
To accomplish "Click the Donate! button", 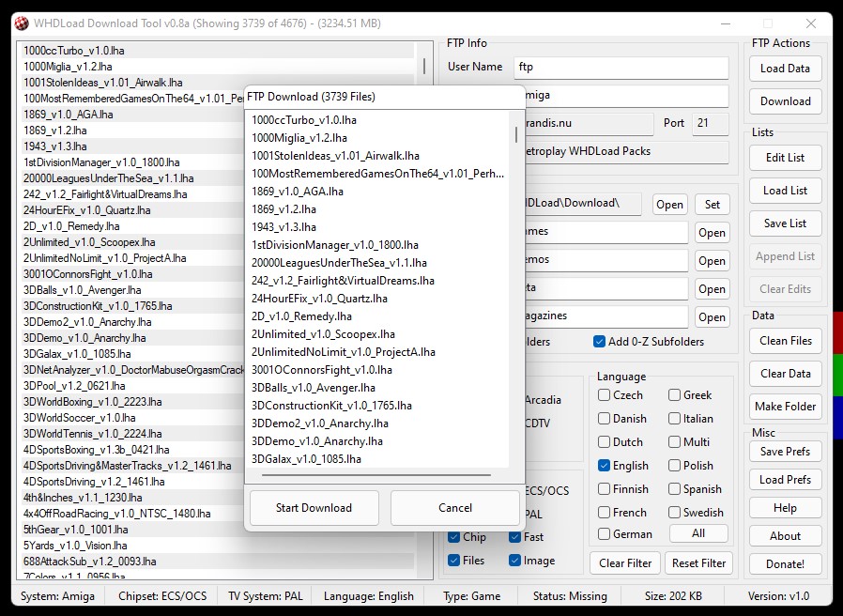I will (785, 564).
